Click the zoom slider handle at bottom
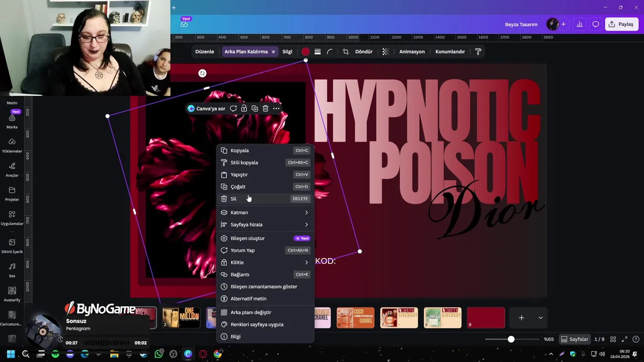Screen dimensions: 644x362 click(511, 339)
